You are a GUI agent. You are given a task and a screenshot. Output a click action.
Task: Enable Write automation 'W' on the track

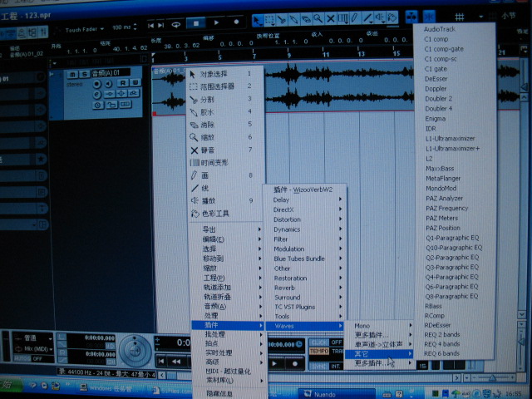click(135, 82)
